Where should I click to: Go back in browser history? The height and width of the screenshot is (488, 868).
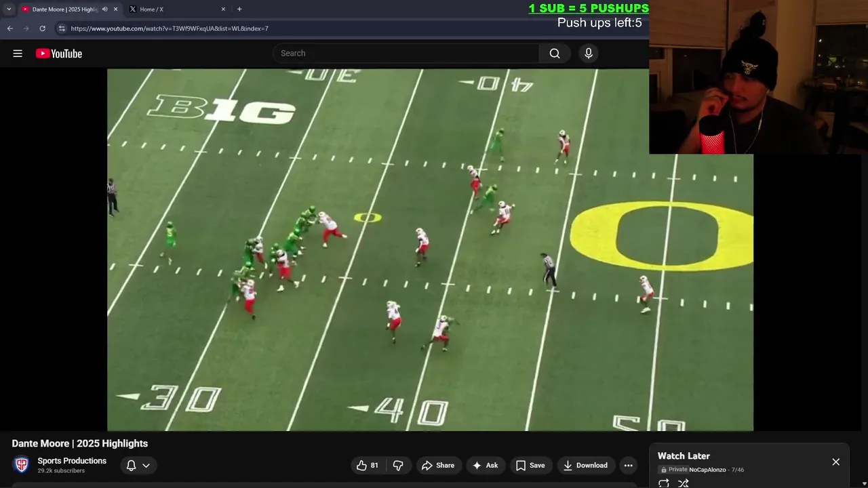coord(9,28)
